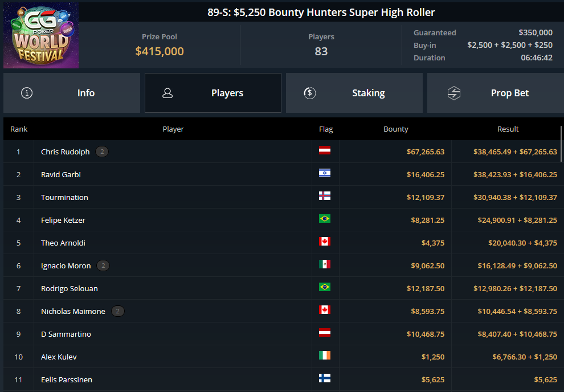Open the Info tab
This screenshot has height=392, width=564.
[72, 93]
